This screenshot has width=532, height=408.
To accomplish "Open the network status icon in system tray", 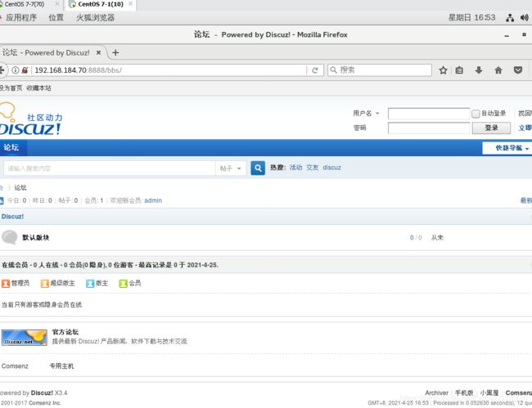I will 510,18.
